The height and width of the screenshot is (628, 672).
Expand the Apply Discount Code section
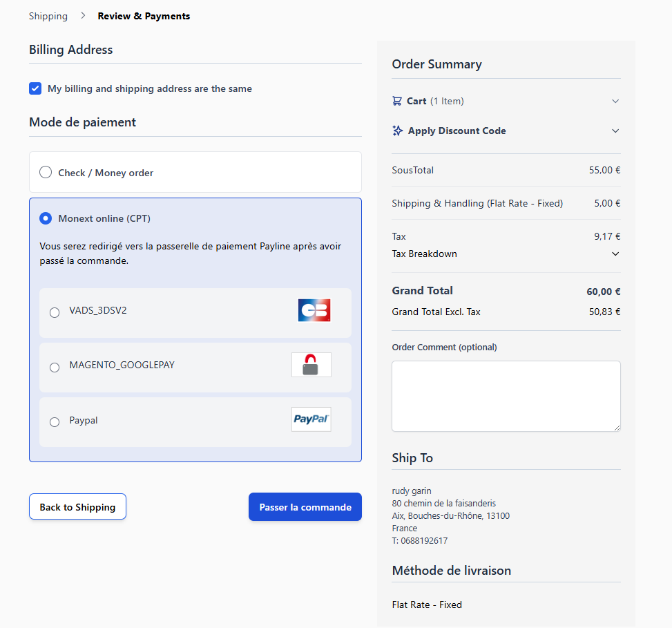tap(615, 131)
